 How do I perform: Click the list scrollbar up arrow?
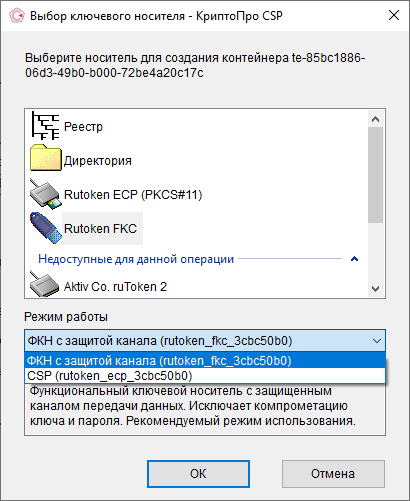tap(376, 119)
